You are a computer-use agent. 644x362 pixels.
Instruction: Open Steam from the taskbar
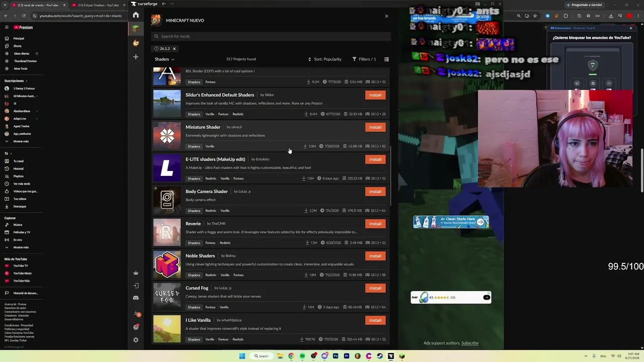(380, 356)
